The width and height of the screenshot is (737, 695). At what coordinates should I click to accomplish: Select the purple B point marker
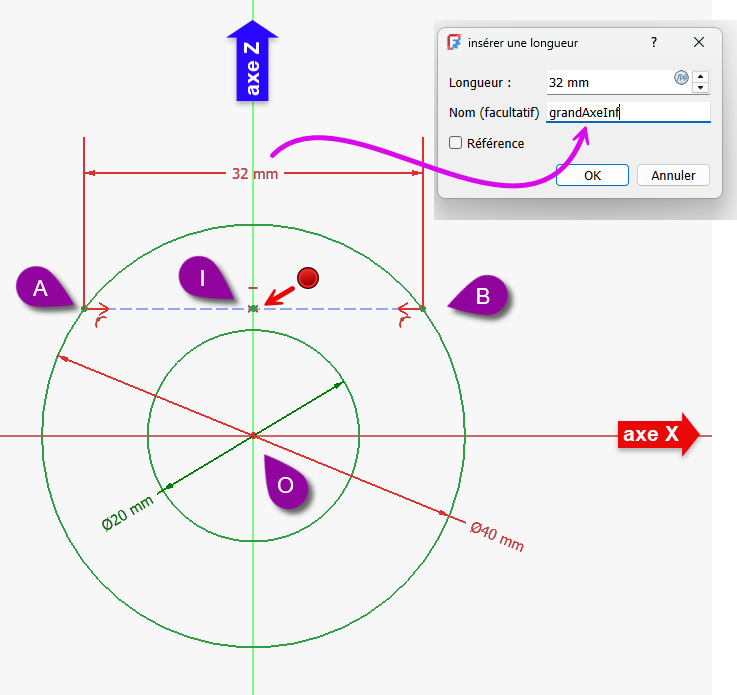coord(480,296)
